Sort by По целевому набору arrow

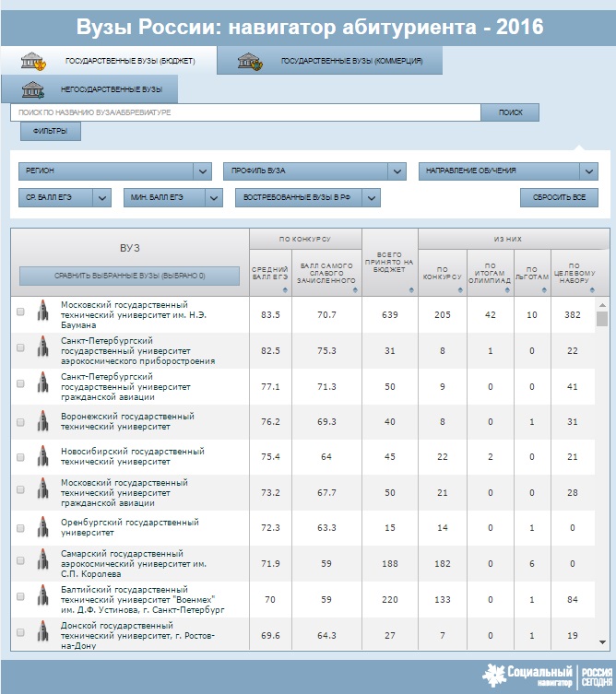592,290
